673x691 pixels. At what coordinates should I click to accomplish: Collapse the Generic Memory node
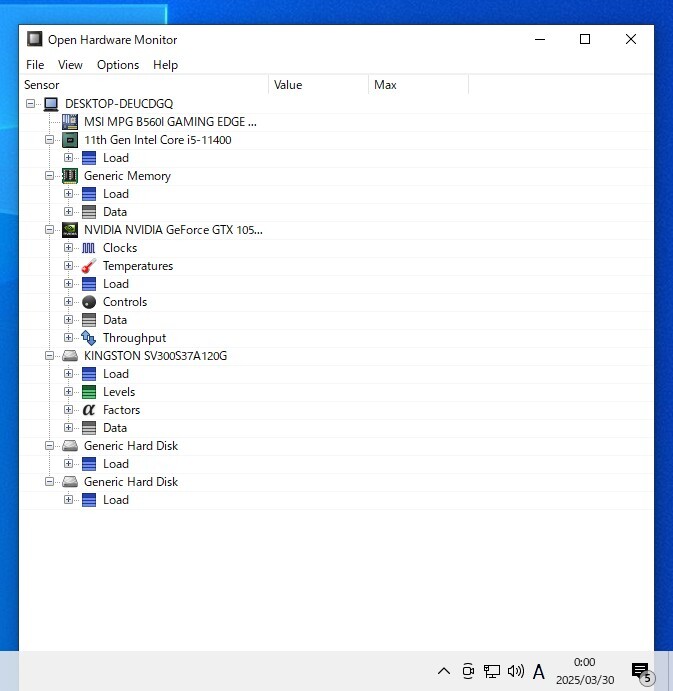tap(49, 175)
